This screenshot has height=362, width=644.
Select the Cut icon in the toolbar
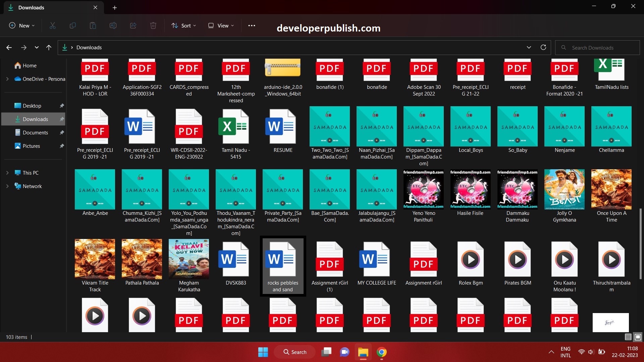click(x=52, y=25)
